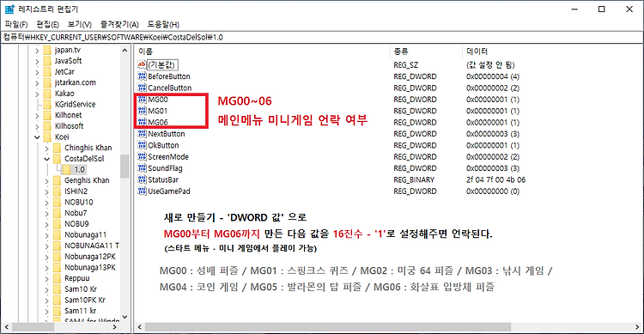Open the 파일(F) menu
The width and height of the screenshot is (644, 334).
tap(16, 25)
